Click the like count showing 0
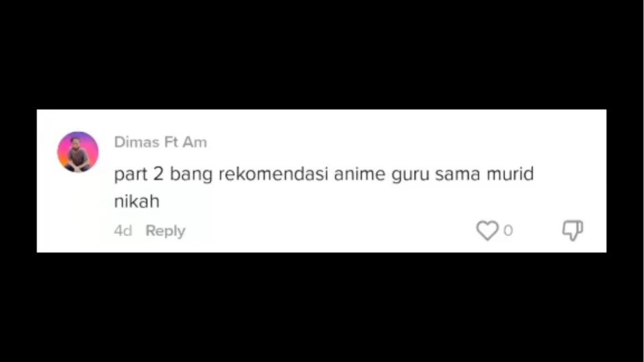 pyautogui.click(x=508, y=231)
